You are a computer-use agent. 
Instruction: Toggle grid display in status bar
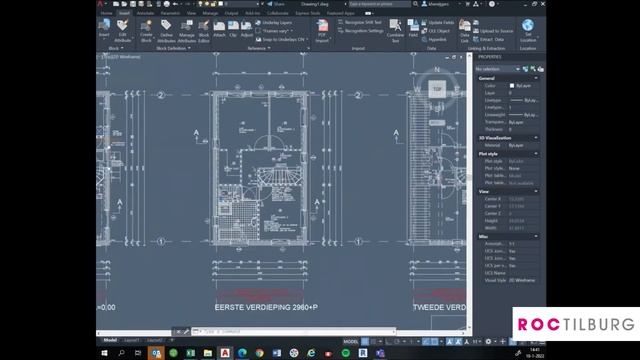point(365,342)
